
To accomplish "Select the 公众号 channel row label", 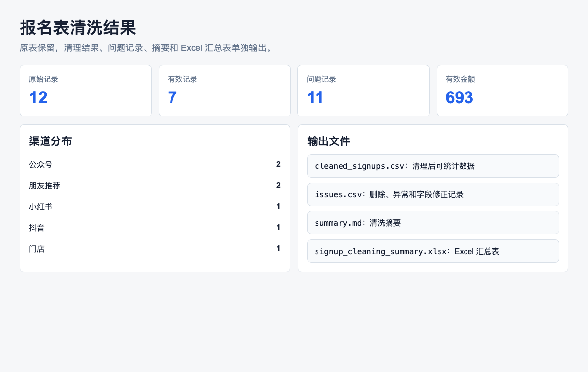I will [41, 164].
